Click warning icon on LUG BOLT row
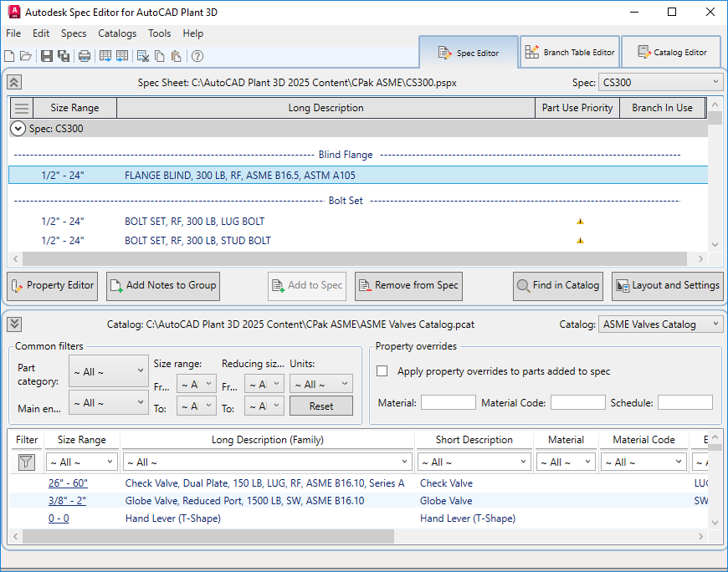728x572 pixels. pyautogui.click(x=580, y=222)
